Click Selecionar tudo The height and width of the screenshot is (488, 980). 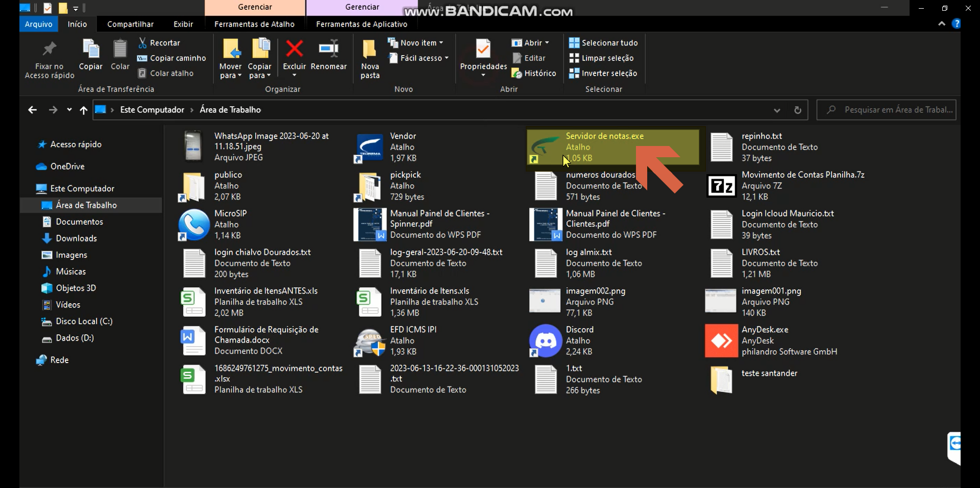[x=603, y=43]
